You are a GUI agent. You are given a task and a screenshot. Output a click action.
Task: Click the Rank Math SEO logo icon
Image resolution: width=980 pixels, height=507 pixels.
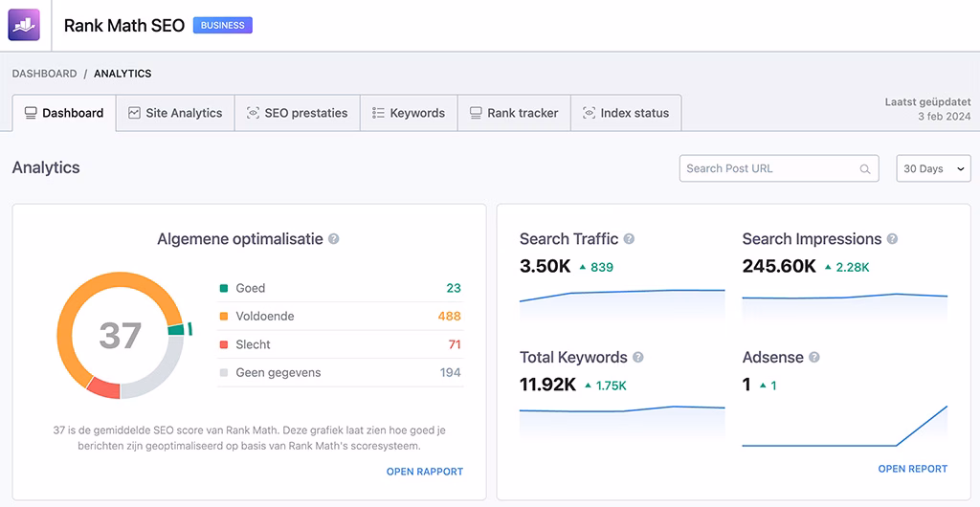(24, 25)
